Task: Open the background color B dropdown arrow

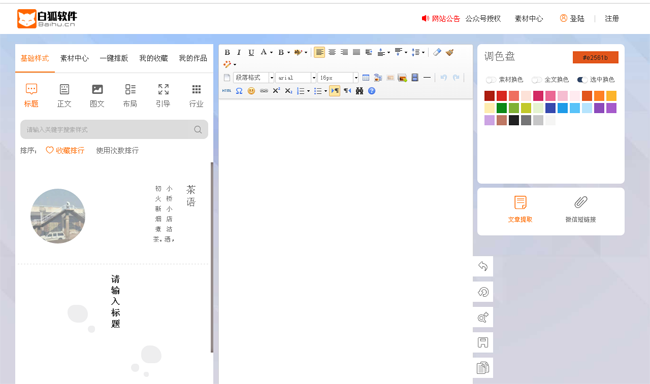Action: pyautogui.click(x=289, y=53)
